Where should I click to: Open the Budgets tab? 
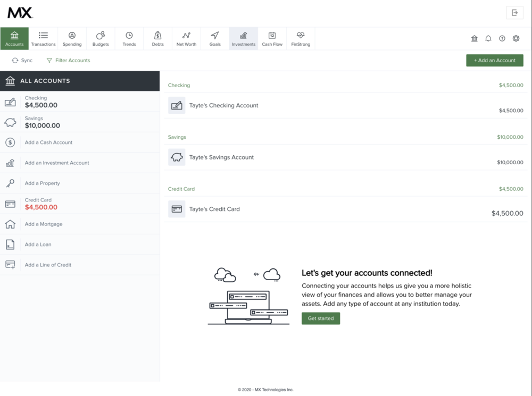(x=101, y=39)
